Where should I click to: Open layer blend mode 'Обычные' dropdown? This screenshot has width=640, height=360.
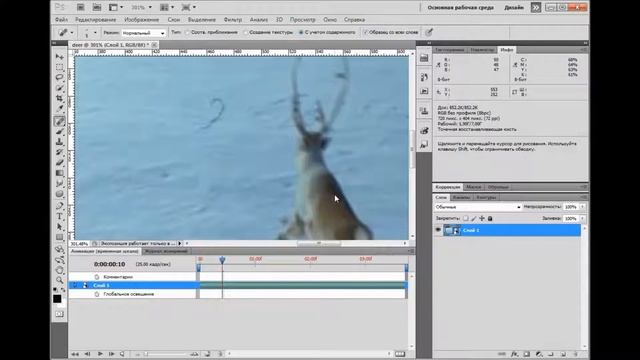point(478,207)
